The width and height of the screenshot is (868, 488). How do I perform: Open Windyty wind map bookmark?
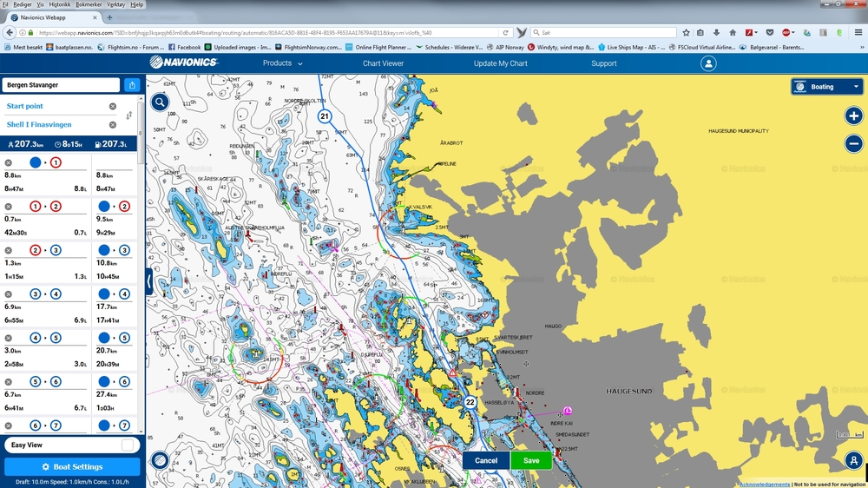pos(561,48)
